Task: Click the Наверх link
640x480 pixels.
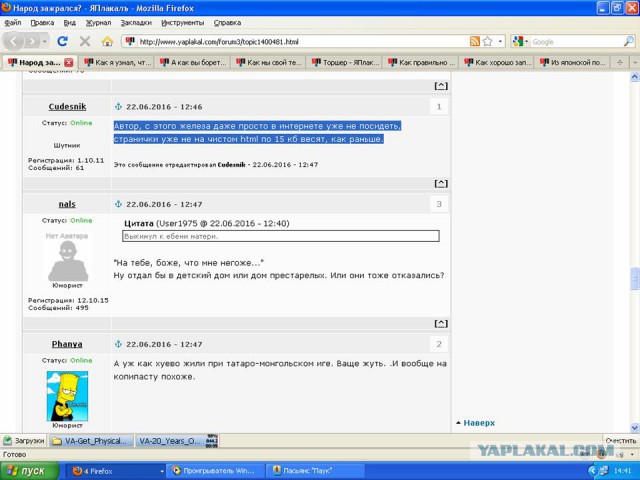Action: coord(479,423)
